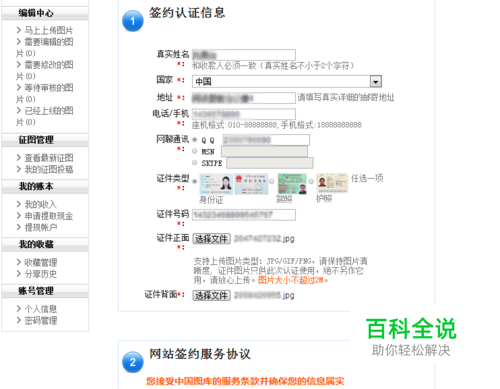Image resolution: width=500 pixels, height=389 pixels.
Task: Click the 我的账本 section header
Action: coord(45,186)
